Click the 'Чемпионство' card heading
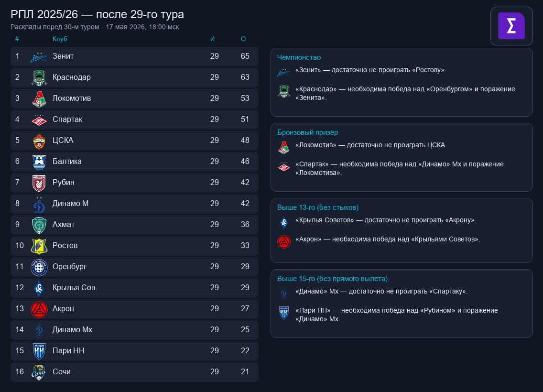This screenshot has height=392, width=543. pyautogui.click(x=299, y=57)
